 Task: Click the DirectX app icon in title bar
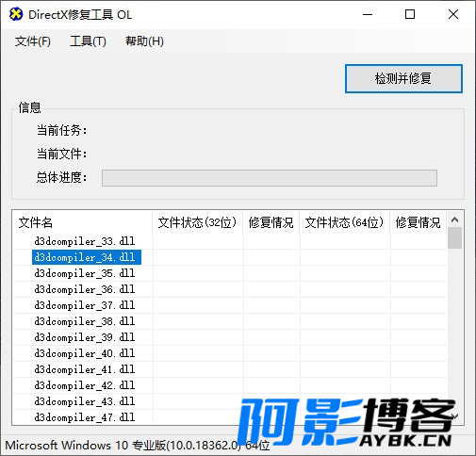(x=16, y=14)
